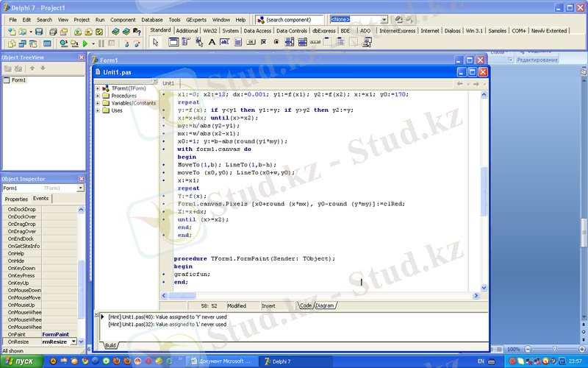The image size is (588, 368).
Task: Select the Label component (letter A)
Action: [212, 43]
